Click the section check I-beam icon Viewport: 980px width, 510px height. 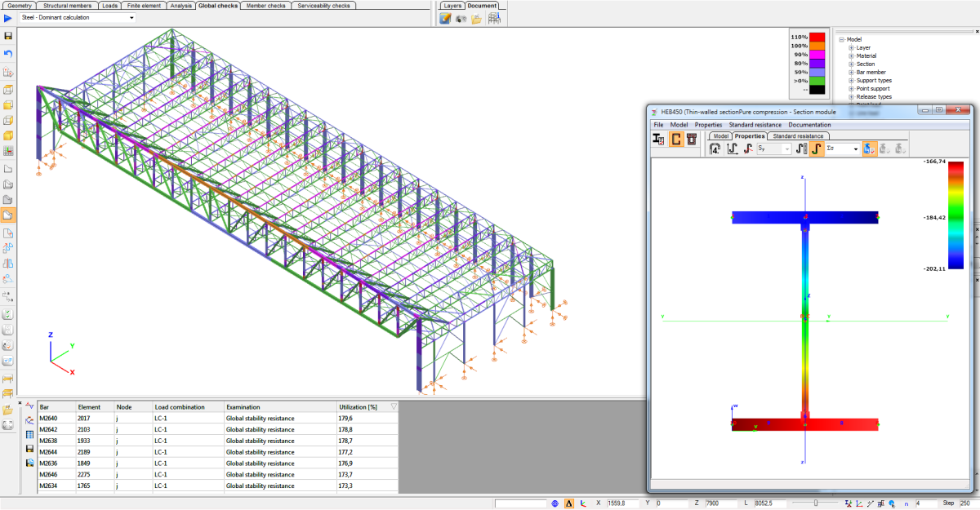[658, 140]
